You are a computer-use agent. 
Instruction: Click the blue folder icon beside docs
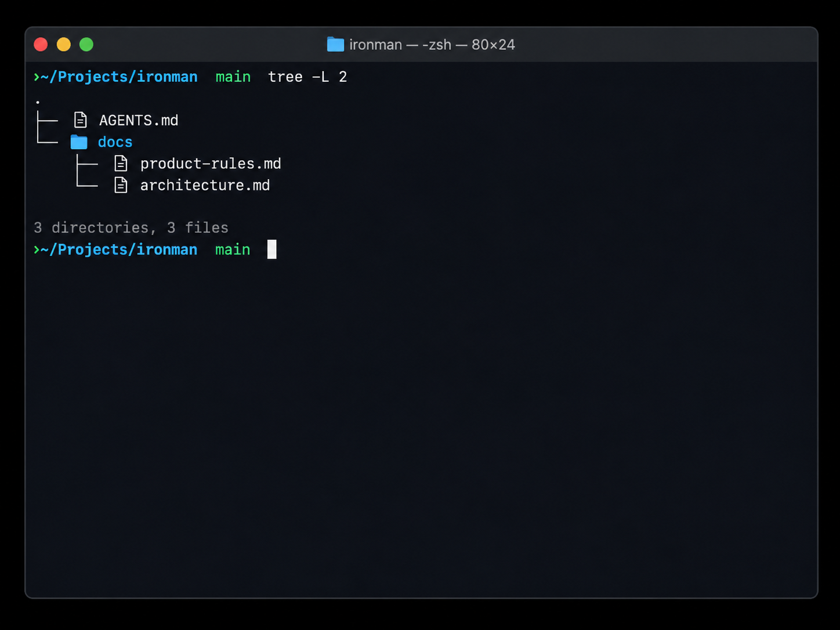tap(79, 142)
